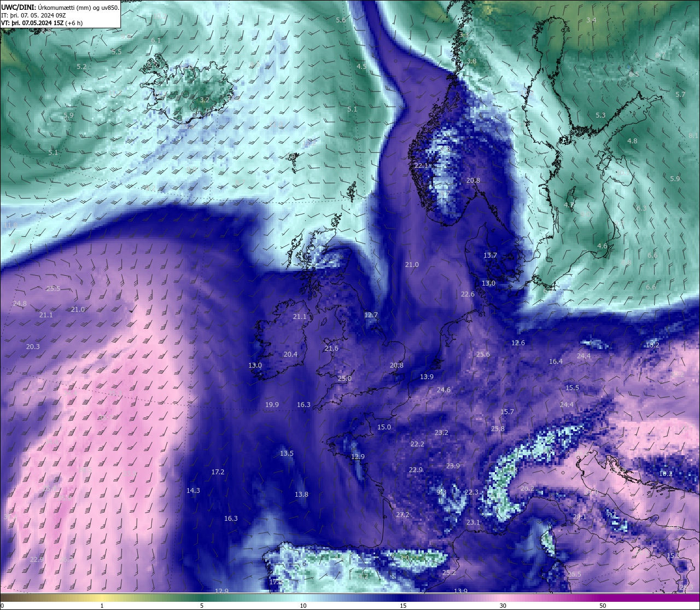Click the 19.9 value label
Viewport: 700px width, 610px height.
pos(272,405)
